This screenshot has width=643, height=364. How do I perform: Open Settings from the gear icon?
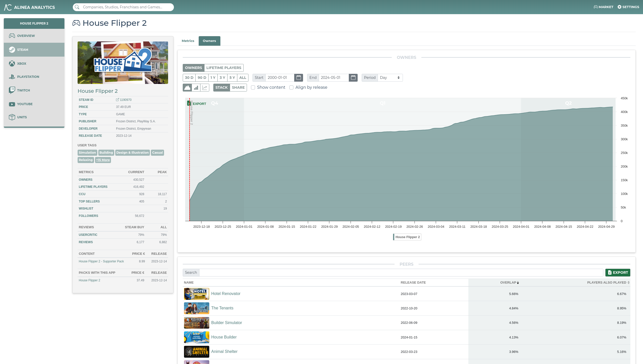point(628,7)
